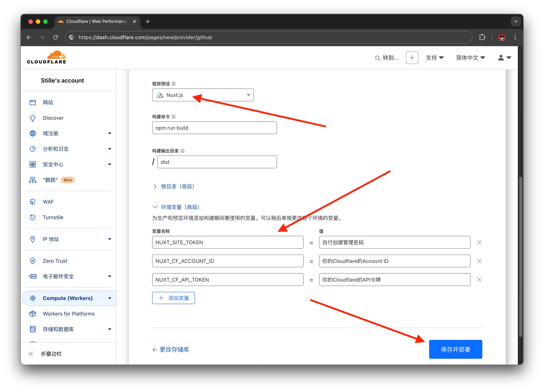Viewport: 544px width, 392px height.
Task: Click 更改存储库 link
Action: pos(171,350)
